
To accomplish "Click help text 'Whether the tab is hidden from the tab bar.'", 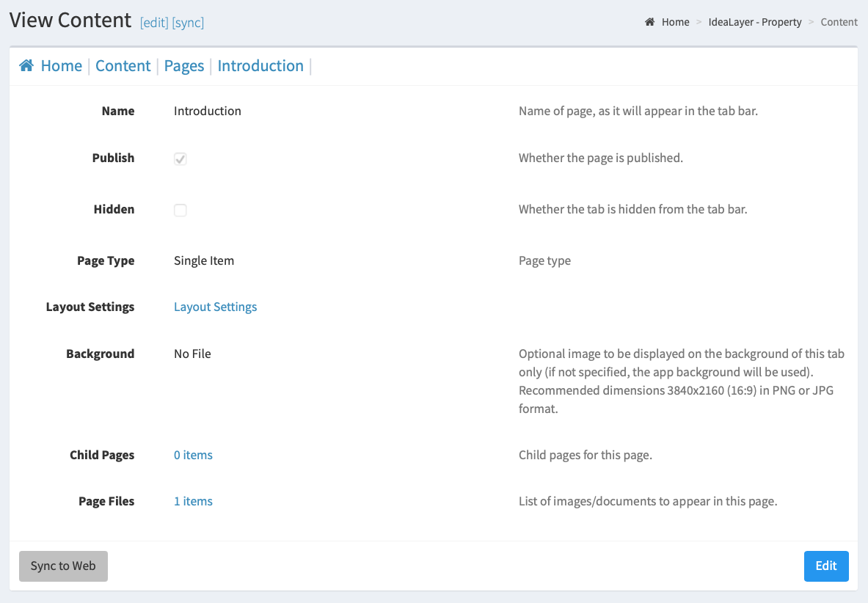I will coord(632,210).
